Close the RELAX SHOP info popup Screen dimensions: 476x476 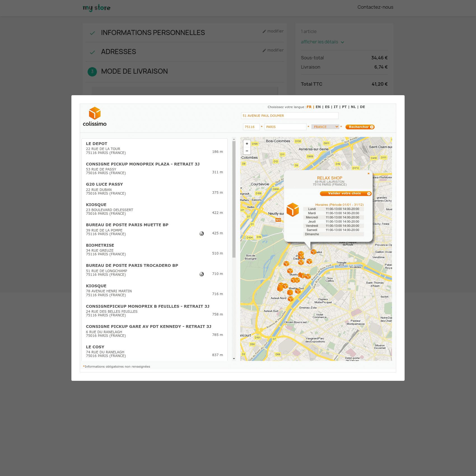(368, 174)
